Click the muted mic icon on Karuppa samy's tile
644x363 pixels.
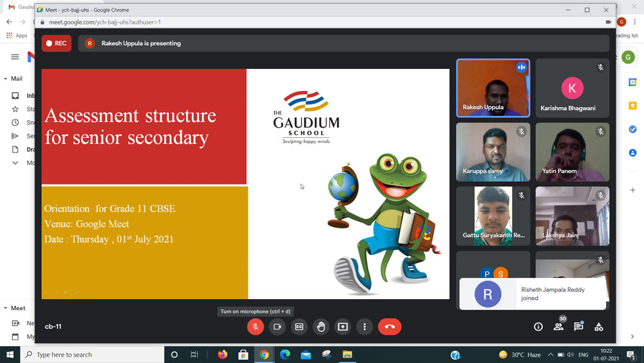(x=521, y=131)
